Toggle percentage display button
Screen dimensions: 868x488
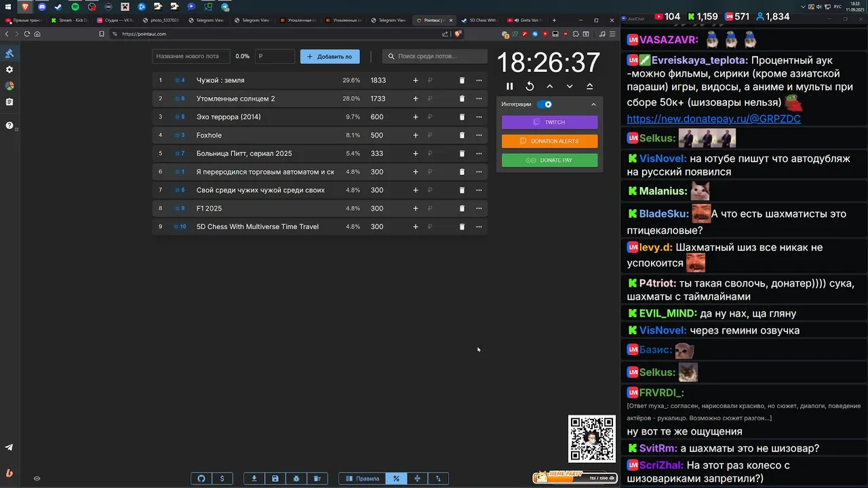click(396, 479)
